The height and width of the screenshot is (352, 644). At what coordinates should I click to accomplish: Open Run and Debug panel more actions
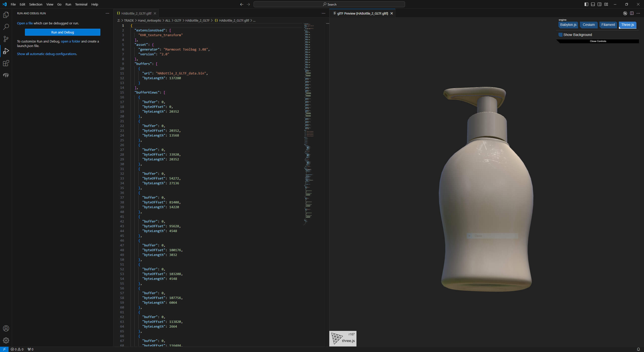coord(107,13)
